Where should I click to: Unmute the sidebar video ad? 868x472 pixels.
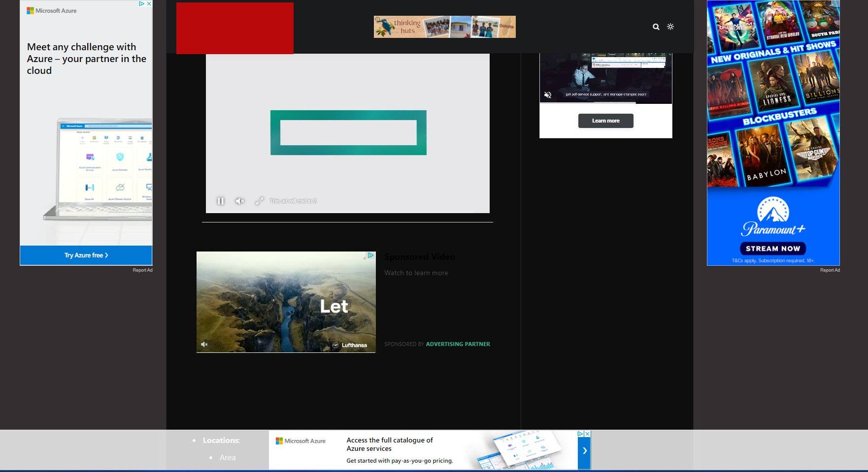(x=548, y=95)
